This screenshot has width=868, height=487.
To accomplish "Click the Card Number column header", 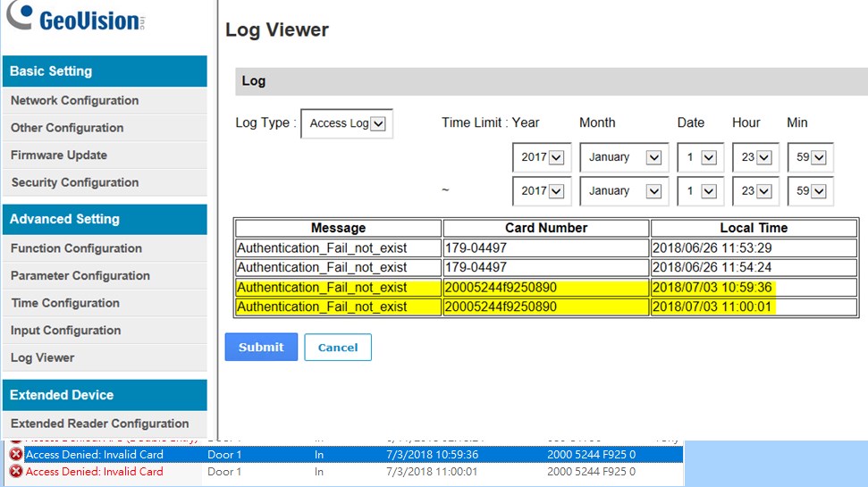I will click(x=546, y=228).
